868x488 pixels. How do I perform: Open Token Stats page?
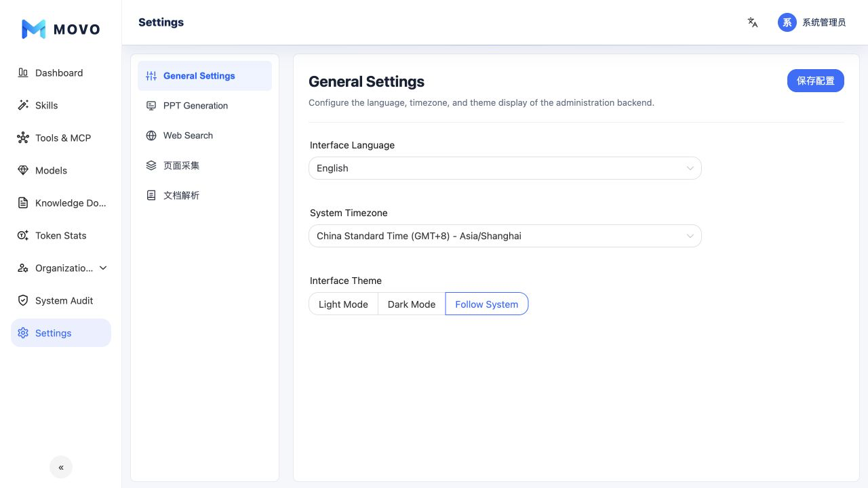tap(61, 235)
